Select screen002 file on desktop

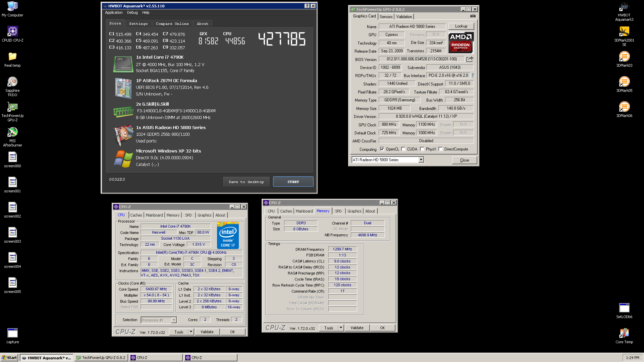pyautogui.click(x=12, y=210)
